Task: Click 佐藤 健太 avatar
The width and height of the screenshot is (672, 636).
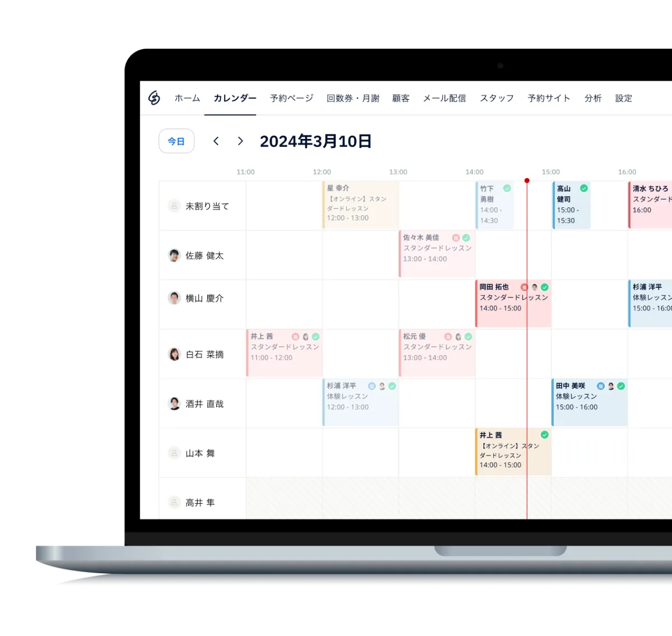Action: pyautogui.click(x=174, y=255)
